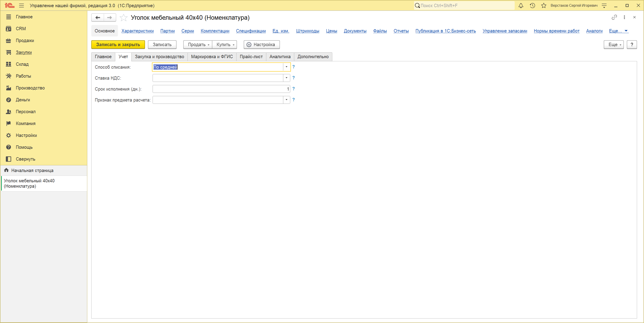Click the Срок исполнения (дн.) field
Screen dimensions: 644x323
click(221, 89)
